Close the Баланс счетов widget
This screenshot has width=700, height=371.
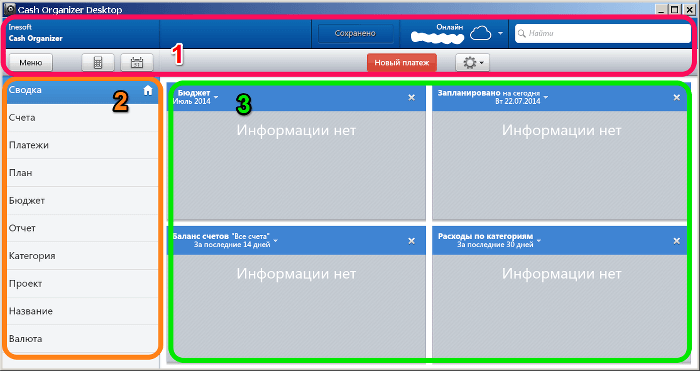tap(412, 241)
